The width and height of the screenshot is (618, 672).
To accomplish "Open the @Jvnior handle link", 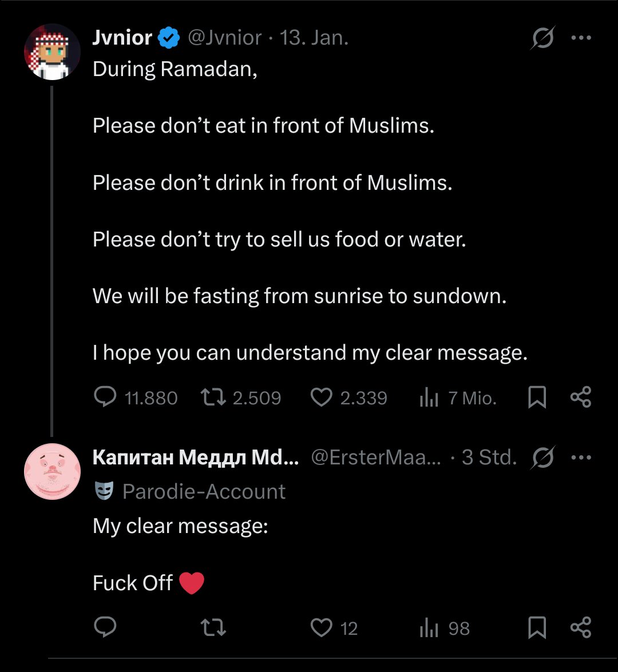I will click(224, 38).
